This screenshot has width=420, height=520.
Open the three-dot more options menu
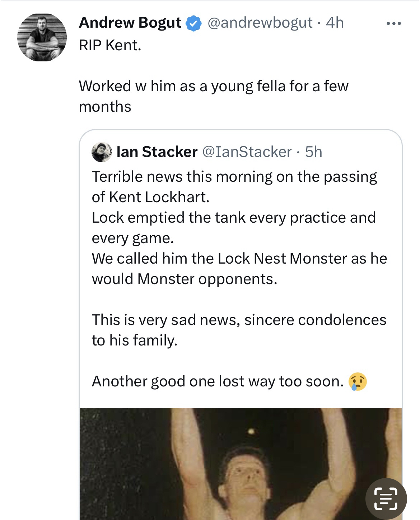(x=393, y=24)
